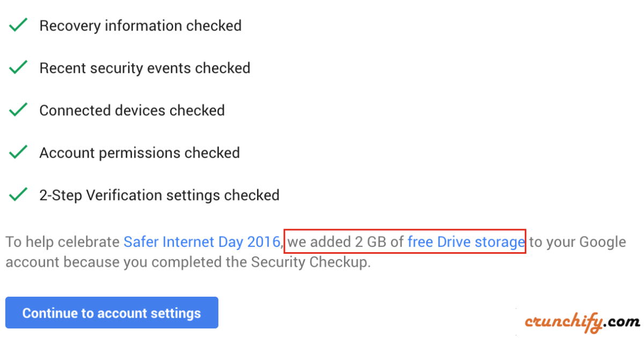Click the 'to your Google' text
This screenshot has width=644, height=338.
pyautogui.click(x=578, y=242)
